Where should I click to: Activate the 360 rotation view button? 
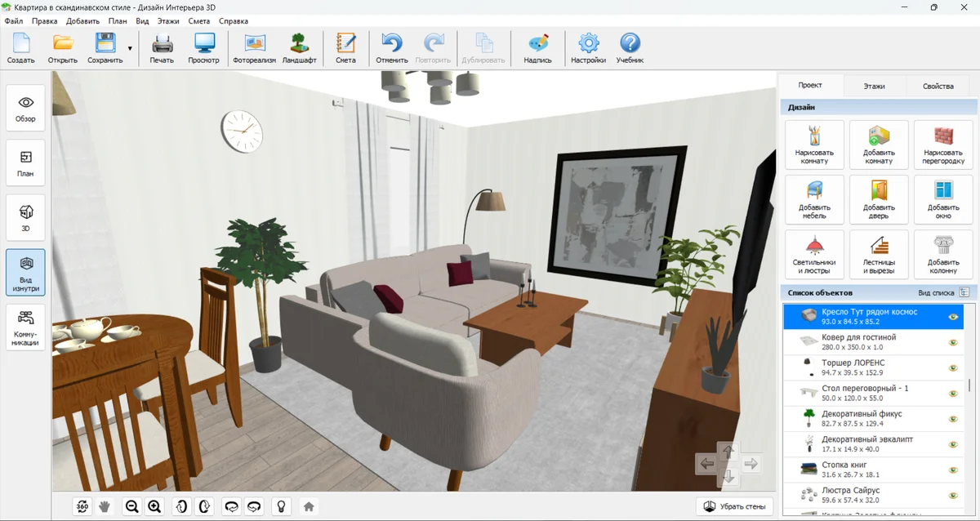[x=82, y=506]
